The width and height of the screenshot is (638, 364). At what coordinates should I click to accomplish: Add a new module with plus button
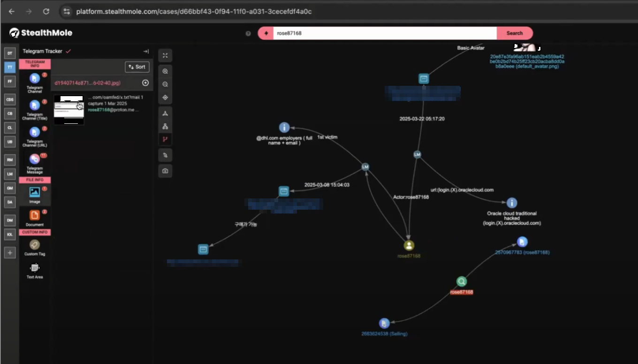(10, 253)
